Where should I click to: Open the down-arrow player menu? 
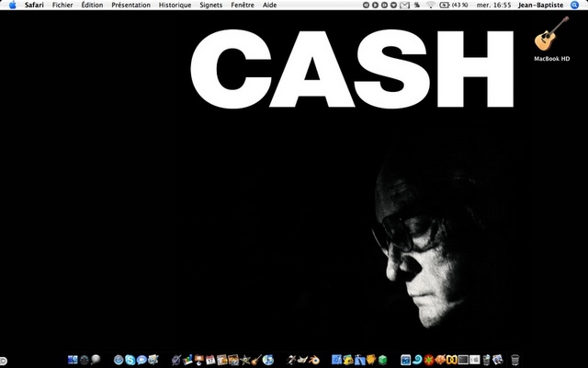(x=393, y=5)
